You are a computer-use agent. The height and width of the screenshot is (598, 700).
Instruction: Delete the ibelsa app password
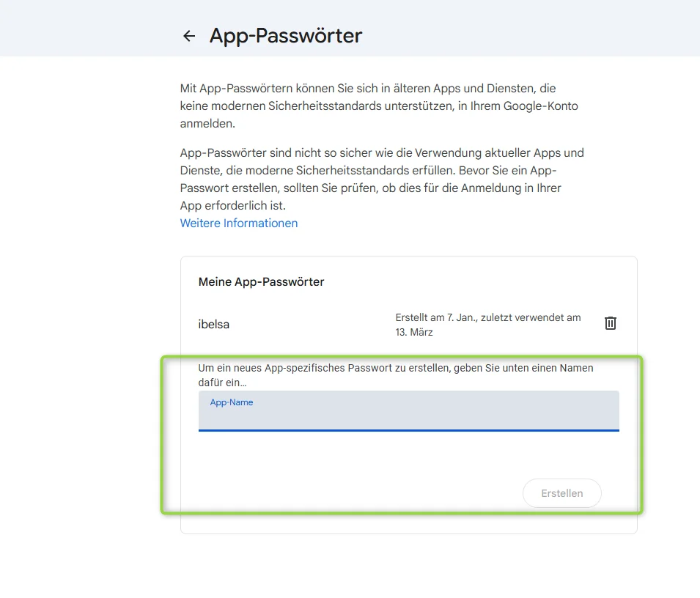[x=611, y=323]
